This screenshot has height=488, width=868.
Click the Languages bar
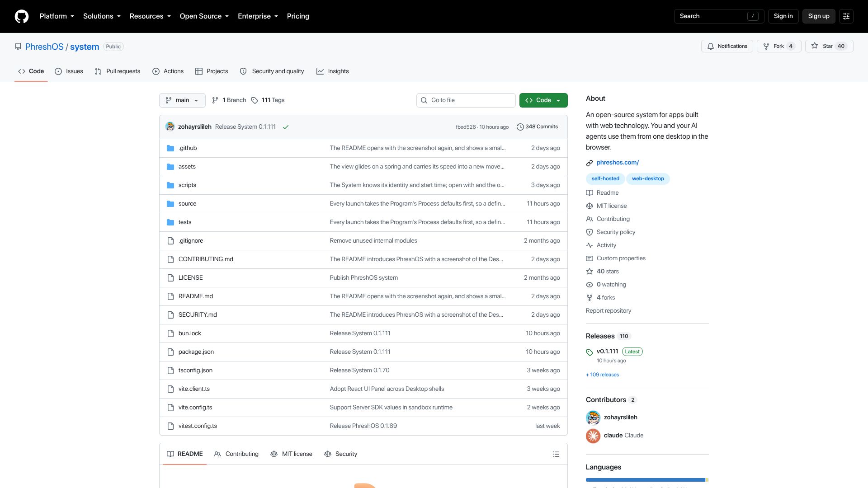pos(647,480)
